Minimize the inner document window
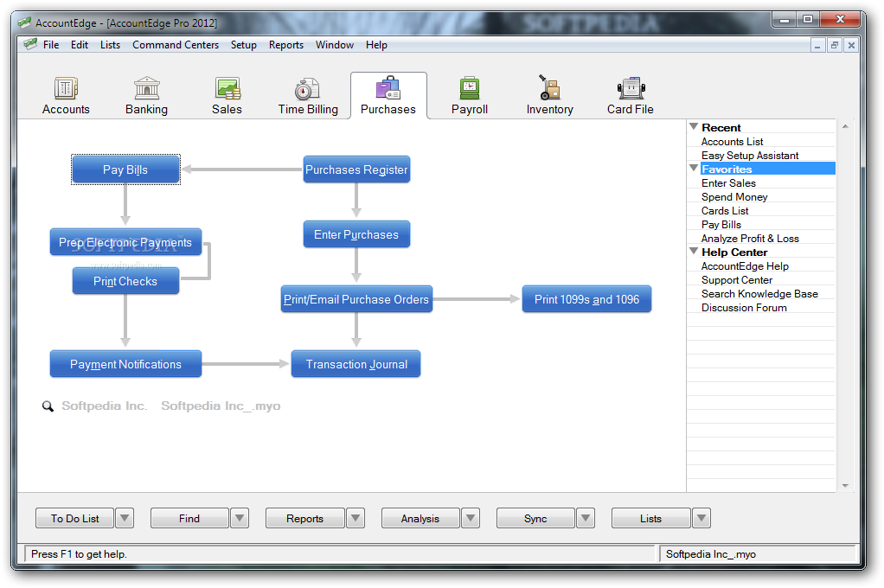884x588 pixels. click(817, 45)
